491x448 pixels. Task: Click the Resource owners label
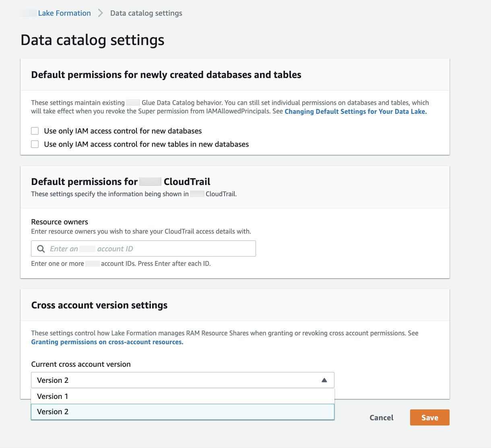point(60,222)
